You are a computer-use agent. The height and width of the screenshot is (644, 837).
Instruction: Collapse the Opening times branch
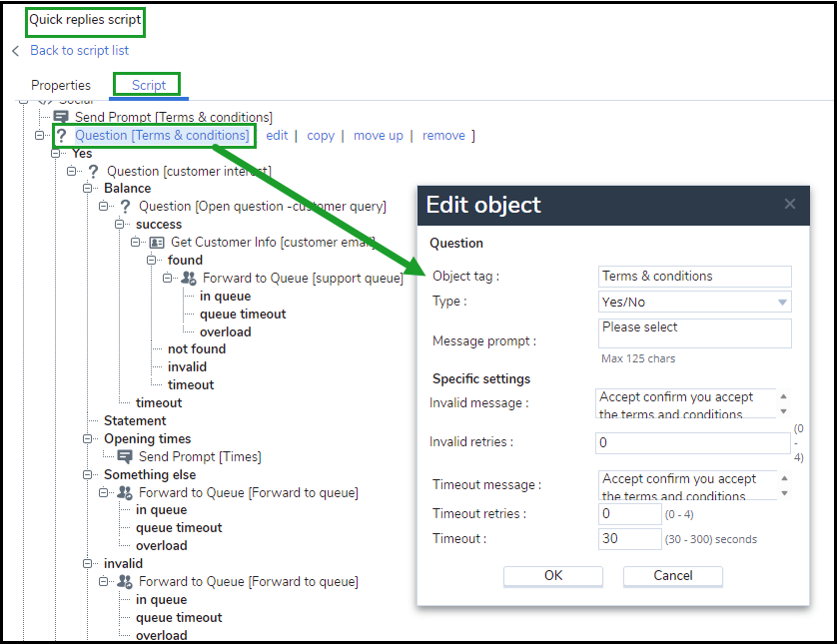point(88,438)
